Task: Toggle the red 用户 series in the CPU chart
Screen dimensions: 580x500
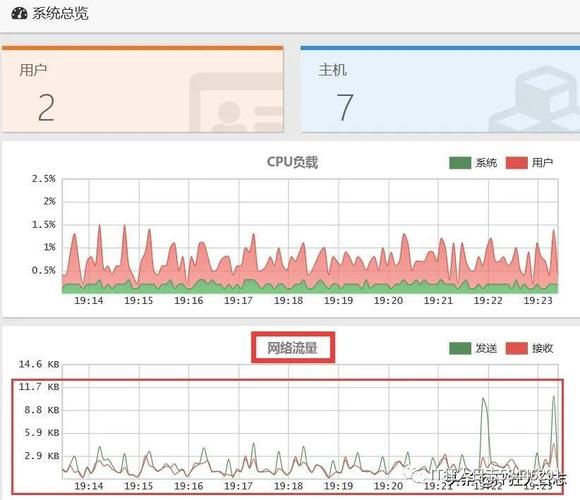Action: coord(517,163)
